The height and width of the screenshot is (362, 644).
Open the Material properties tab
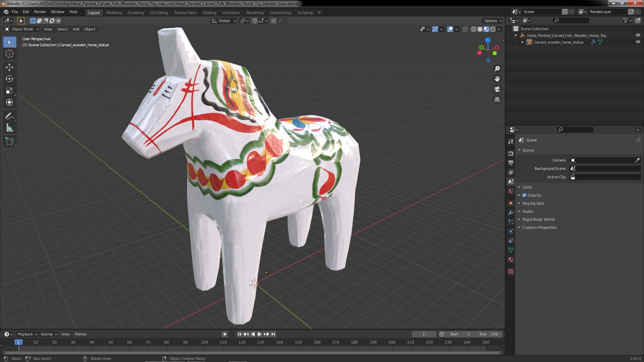coord(511,259)
